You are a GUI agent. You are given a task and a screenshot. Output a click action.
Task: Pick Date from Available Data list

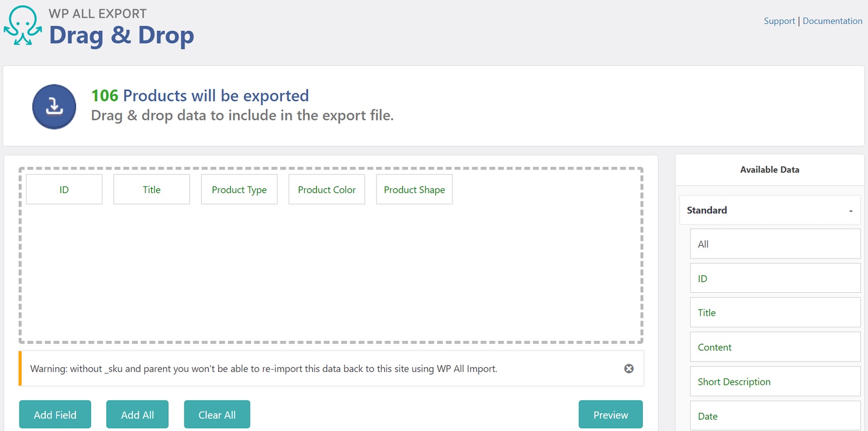click(775, 416)
